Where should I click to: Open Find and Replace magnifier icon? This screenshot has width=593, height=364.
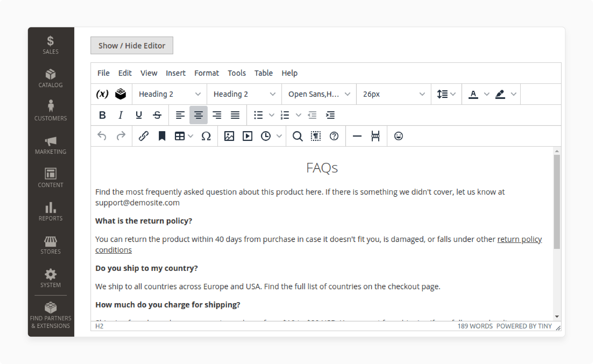pos(297,136)
